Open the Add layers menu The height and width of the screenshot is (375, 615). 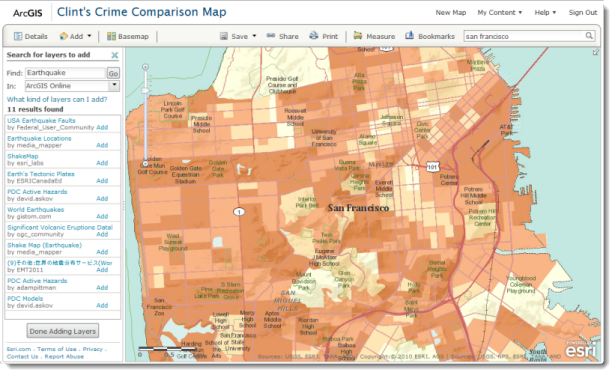[x=75, y=36]
